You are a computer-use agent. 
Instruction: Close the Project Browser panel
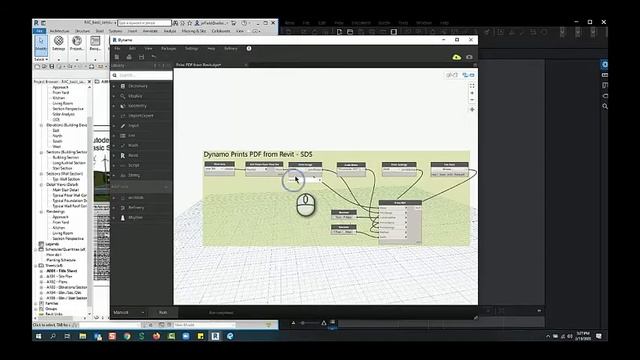(89, 82)
